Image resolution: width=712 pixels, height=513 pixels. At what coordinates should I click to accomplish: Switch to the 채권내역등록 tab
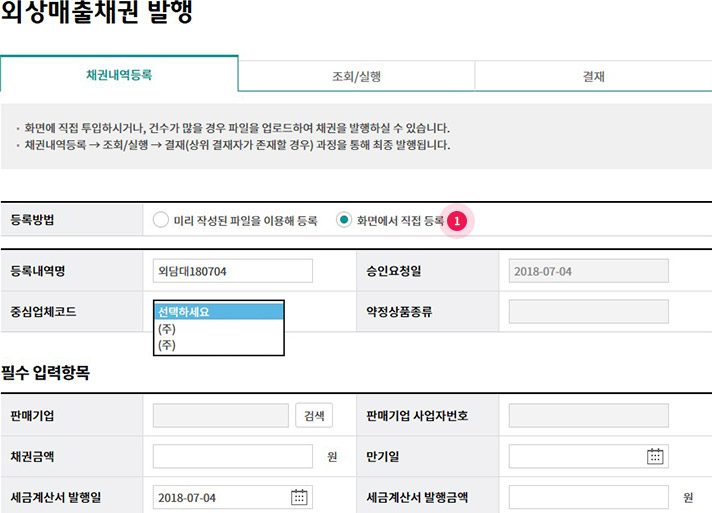pos(119,75)
